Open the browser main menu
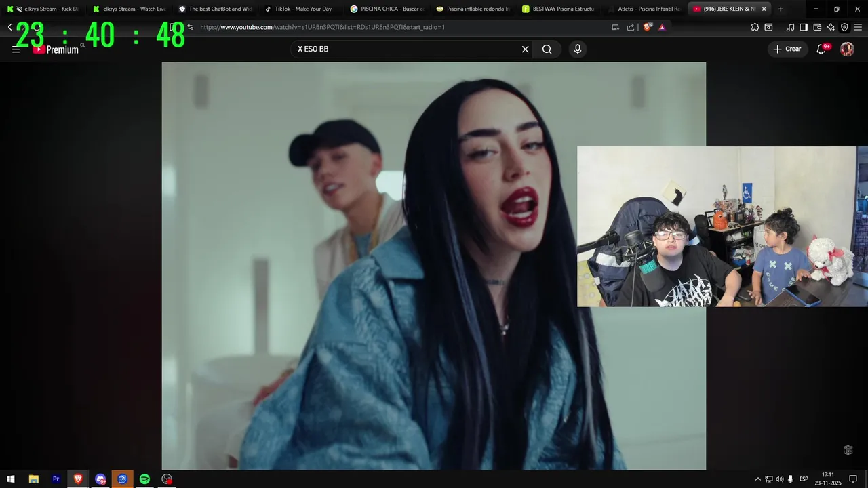 tap(859, 27)
